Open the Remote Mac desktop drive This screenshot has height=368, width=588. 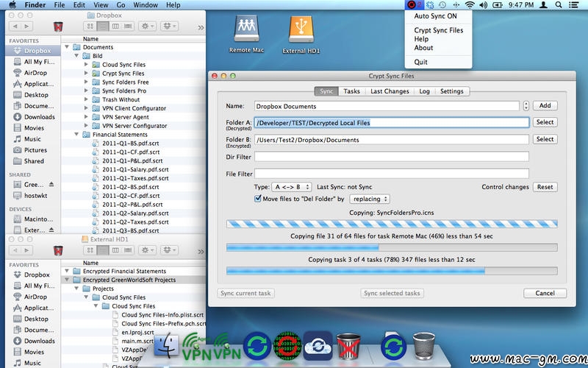[246, 34]
